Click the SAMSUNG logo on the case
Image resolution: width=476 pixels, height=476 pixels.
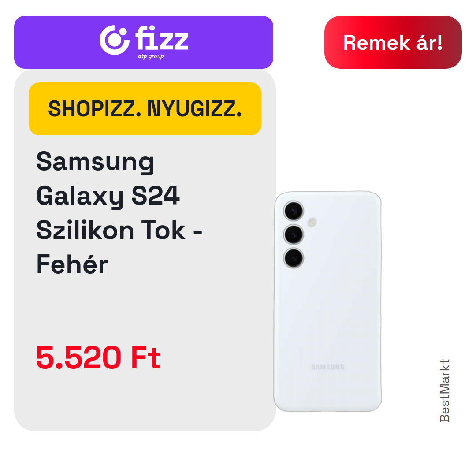[328, 367]
